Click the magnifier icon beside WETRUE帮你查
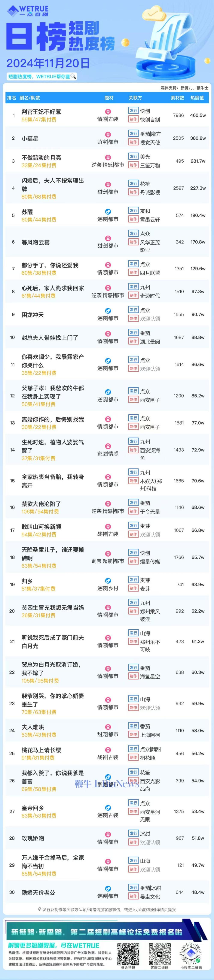 (73, 76)
